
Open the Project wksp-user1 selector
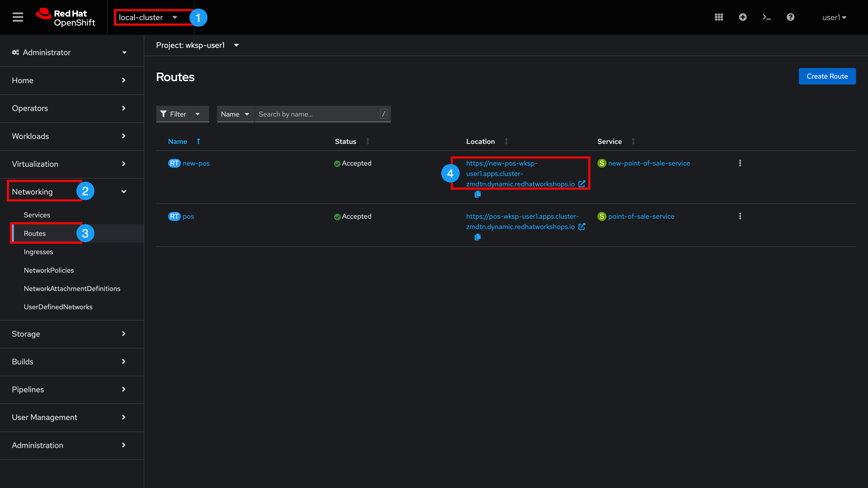pyautogui.click(x=198, y=45)
